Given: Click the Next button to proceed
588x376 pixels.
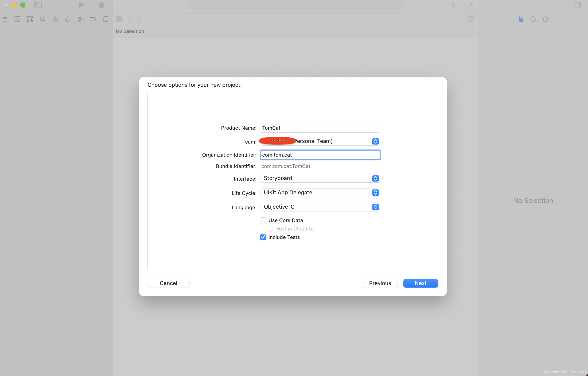Looking at the screenshot, I should 420,283.
